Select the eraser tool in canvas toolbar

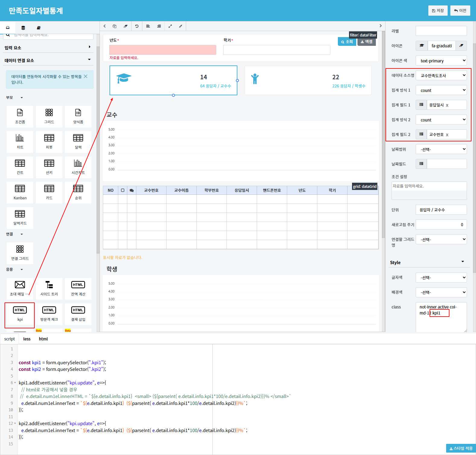125,26
